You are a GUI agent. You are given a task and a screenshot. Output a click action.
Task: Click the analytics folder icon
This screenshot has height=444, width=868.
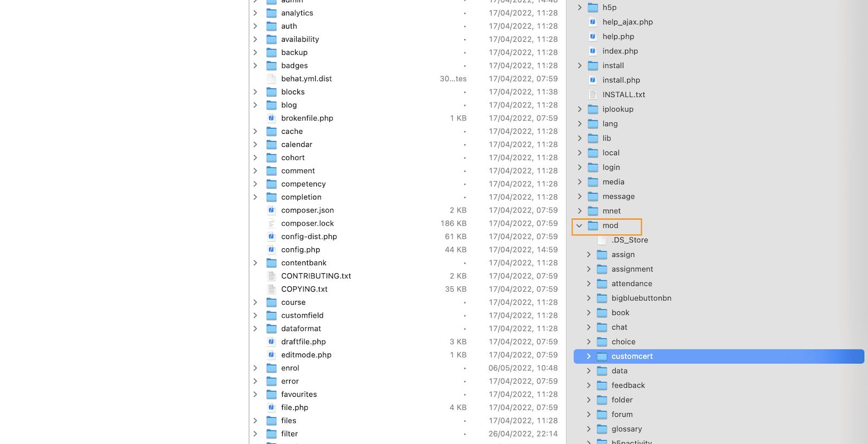tap(271, 13)
